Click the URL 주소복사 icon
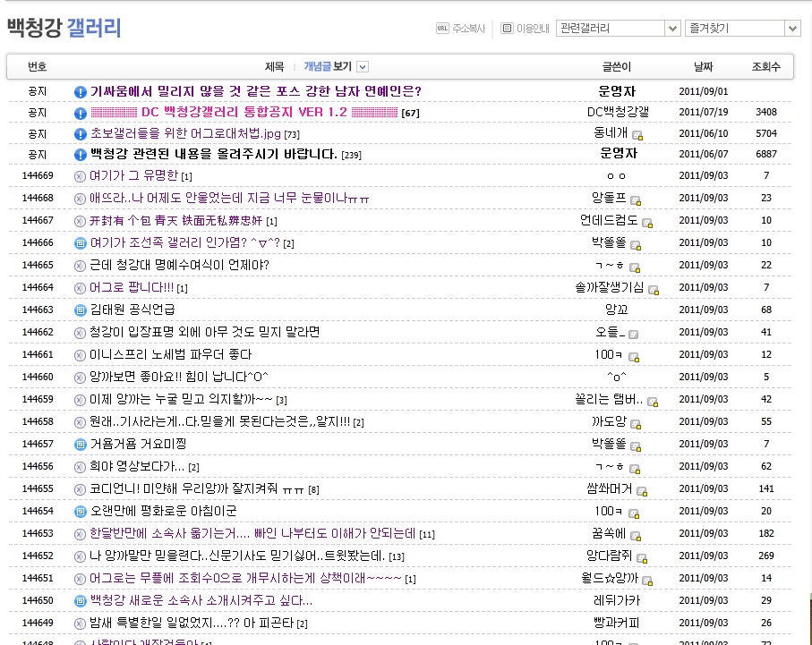The image size is (812, 645). point(442,28)
